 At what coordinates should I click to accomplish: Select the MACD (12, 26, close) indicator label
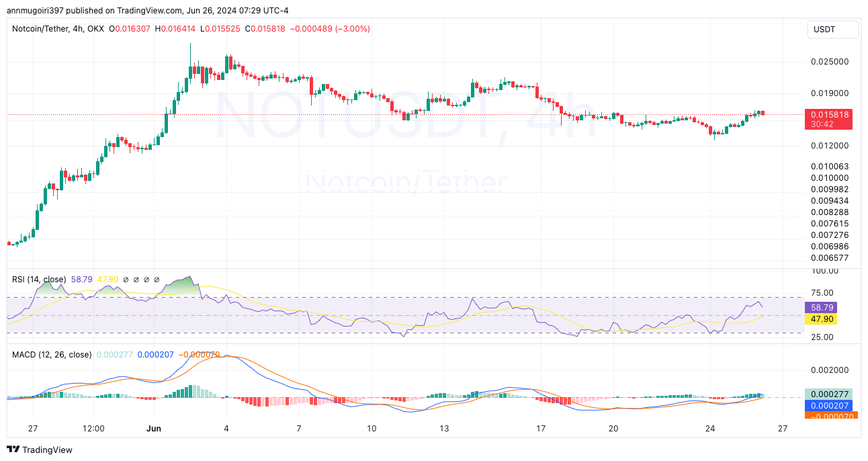coord(52,354)
